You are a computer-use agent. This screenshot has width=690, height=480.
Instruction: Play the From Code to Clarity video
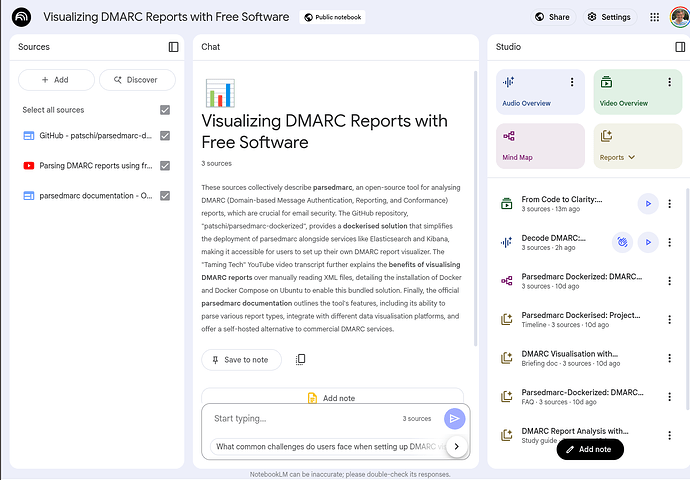click(648, 204)
